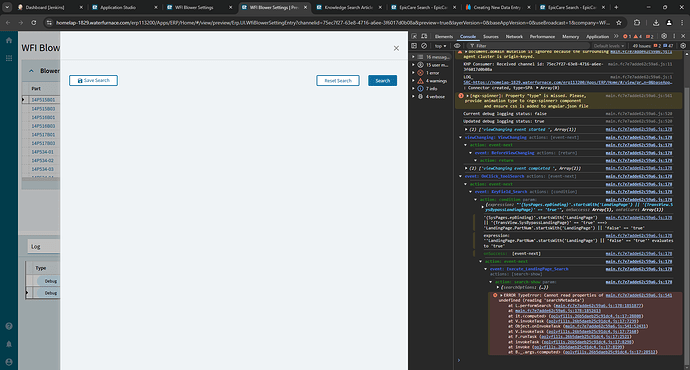Run the blue Search button

pos(382,81)
